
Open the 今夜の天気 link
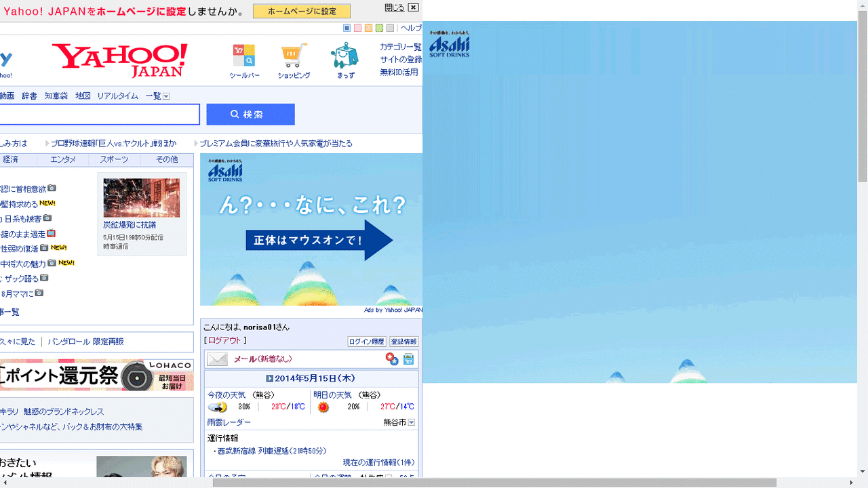[226, 394]
